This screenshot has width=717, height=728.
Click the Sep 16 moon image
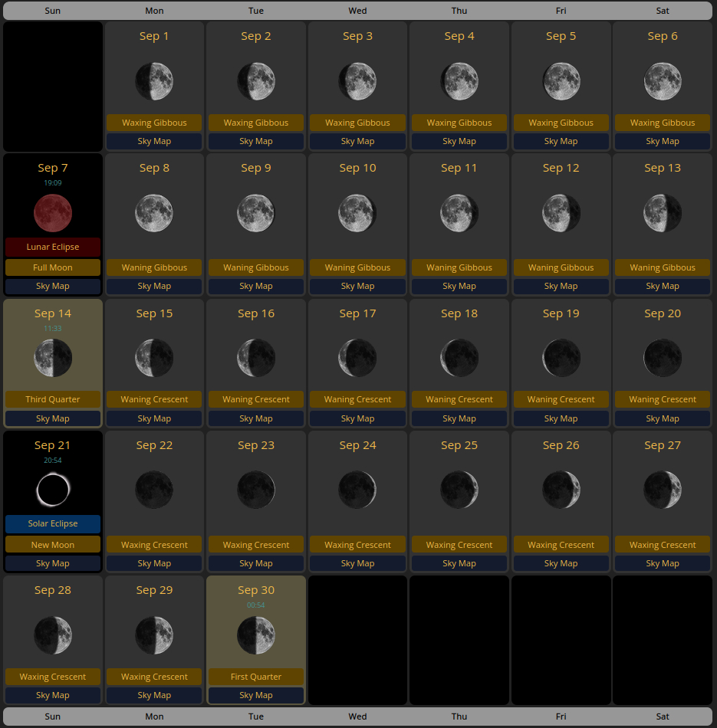pyautogui.click(x=256, y=358)
